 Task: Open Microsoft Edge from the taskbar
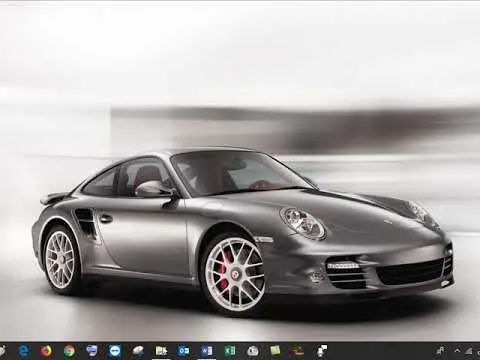pos(23,351)
